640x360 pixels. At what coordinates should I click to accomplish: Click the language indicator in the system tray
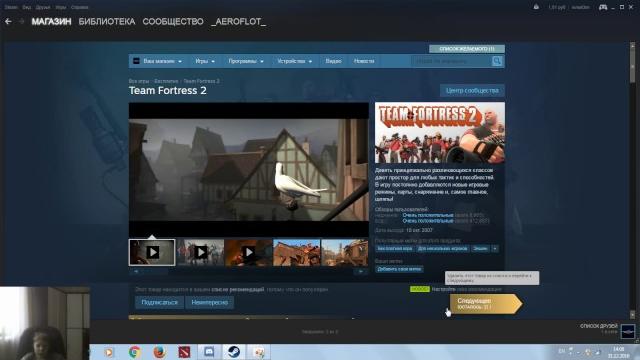562,351
